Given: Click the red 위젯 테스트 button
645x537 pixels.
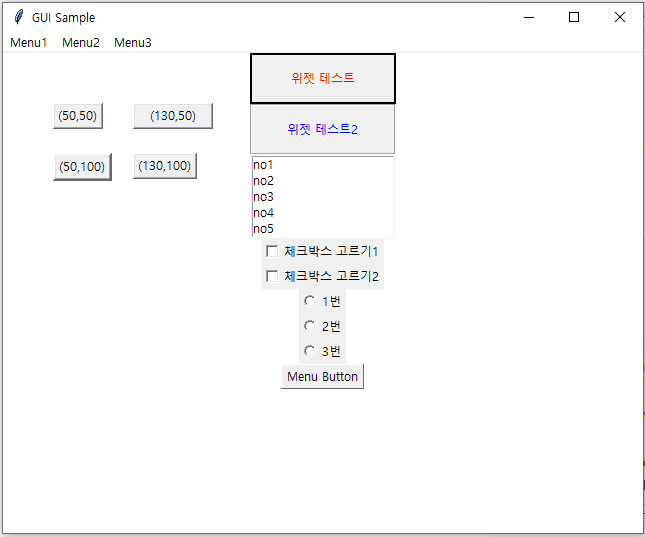Looking at the screenshot, I should [323, 78].
